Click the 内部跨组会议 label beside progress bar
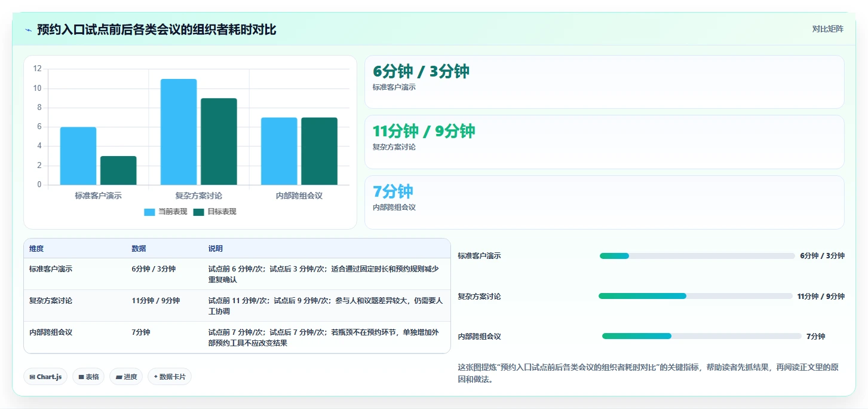 click(x=480, y=337)
